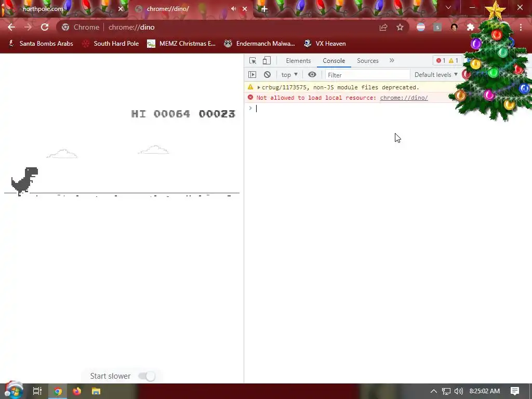Click the volume speaker tray icon
The image size is (532, 399).
coord(458,391)
